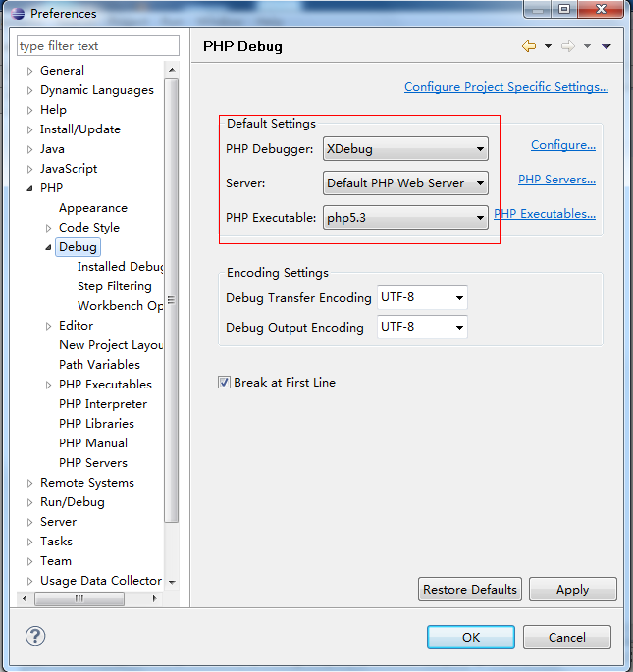Click the Restore Defaults button
The height and width of the screenshot is (672, 633).
470,590
